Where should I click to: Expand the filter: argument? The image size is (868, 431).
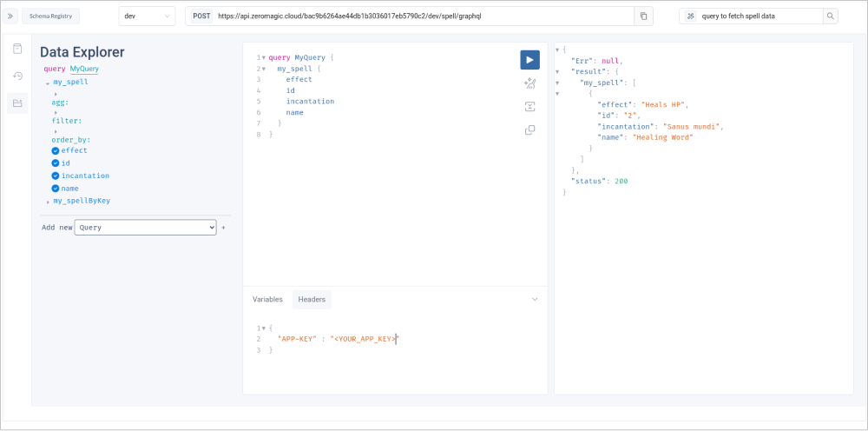pos(56,112)
